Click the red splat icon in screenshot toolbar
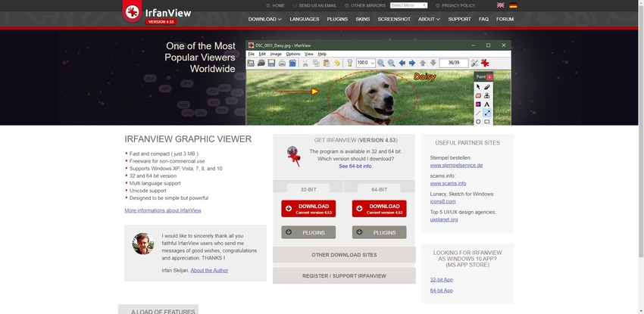644x314 pixels. pos(485,63)
